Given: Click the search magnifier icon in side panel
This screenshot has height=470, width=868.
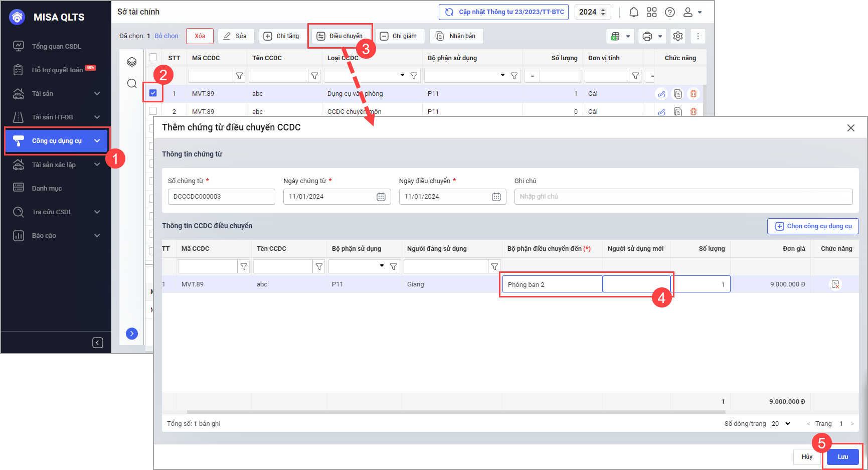Looking at the screenshot, I should coord(132,83).
